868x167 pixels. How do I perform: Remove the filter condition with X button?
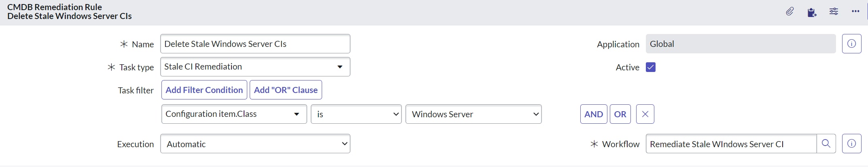645,114
